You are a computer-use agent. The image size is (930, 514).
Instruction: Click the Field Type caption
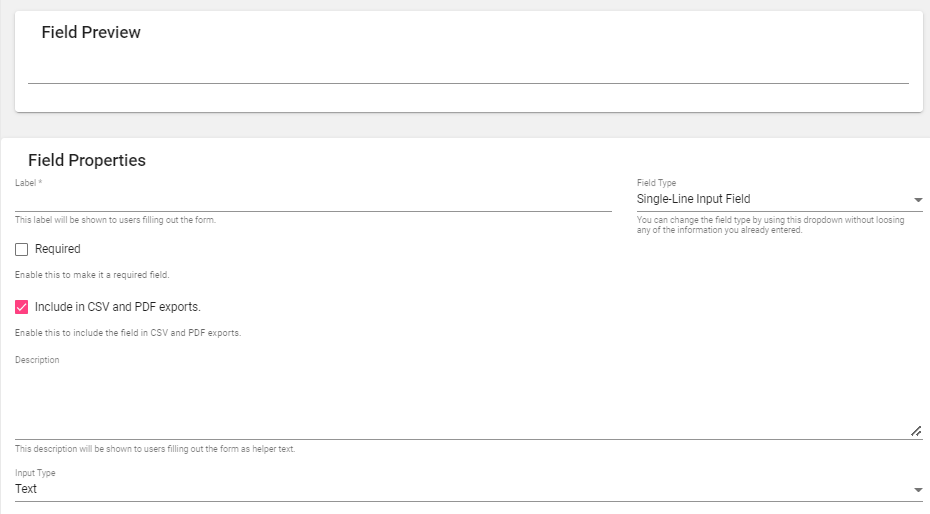[x=657, y=183]
